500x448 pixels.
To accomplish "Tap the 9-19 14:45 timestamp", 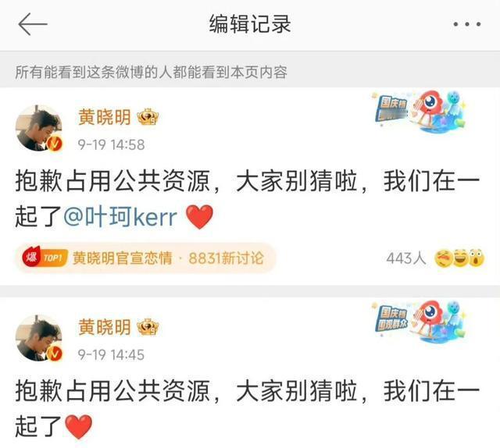I will point(111,354).
